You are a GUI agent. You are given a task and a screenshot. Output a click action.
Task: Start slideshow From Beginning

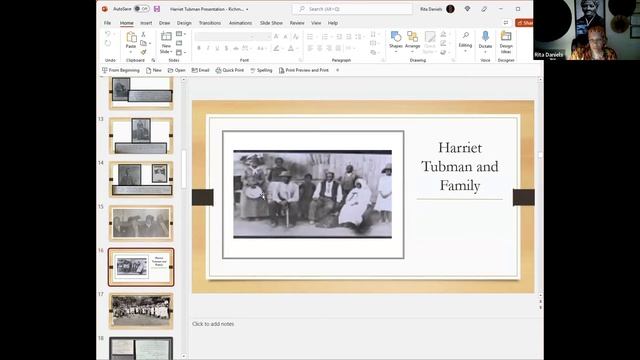coord(121,70)
